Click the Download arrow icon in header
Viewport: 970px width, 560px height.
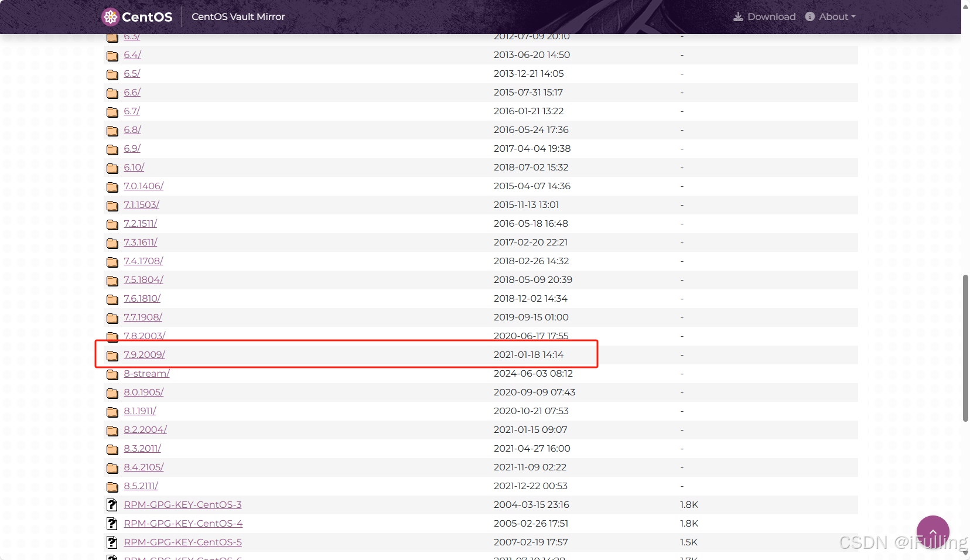[738, 16]
